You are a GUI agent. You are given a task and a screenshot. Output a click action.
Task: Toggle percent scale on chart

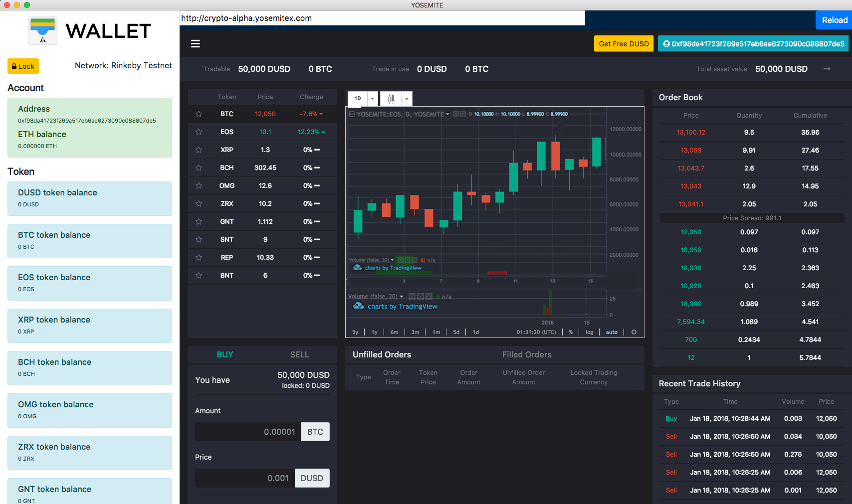pos(571,332)
